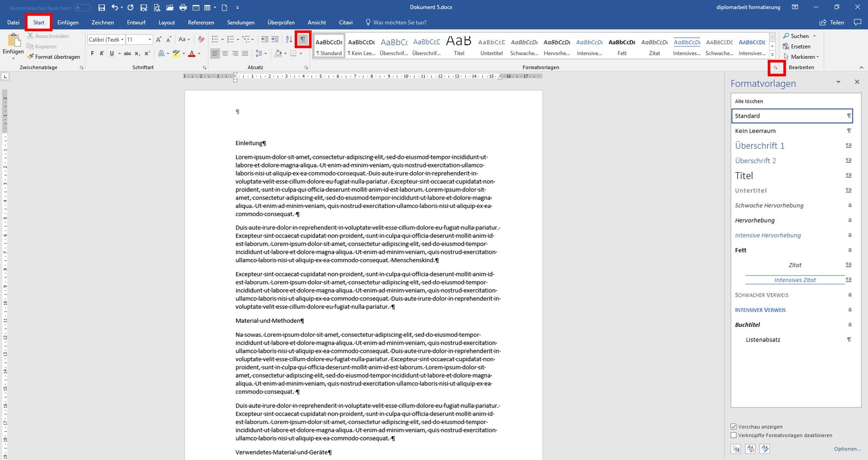Switch to Referenzen tab
The image size is (868, 460).
(201, 23)
